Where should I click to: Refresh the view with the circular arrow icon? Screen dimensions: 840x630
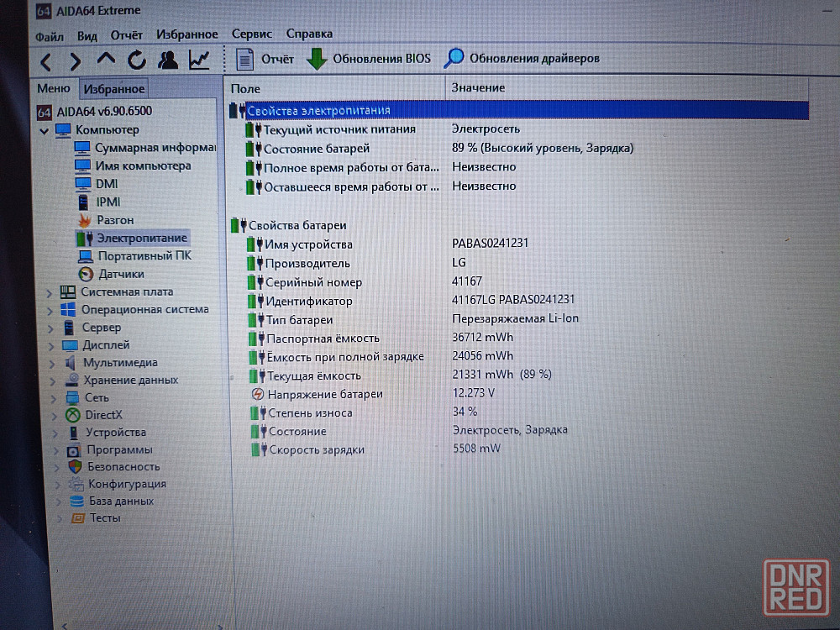point(137,60)
